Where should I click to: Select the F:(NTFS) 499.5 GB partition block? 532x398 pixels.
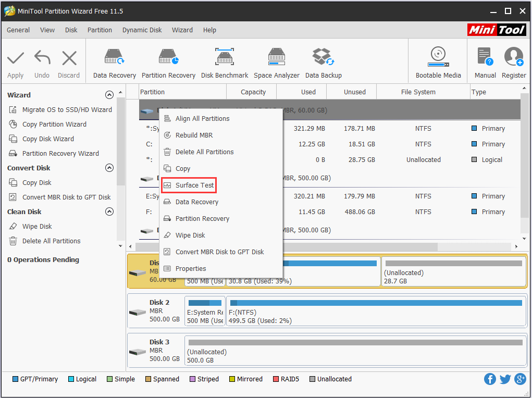pyautogui.click(x=376, y=312)
